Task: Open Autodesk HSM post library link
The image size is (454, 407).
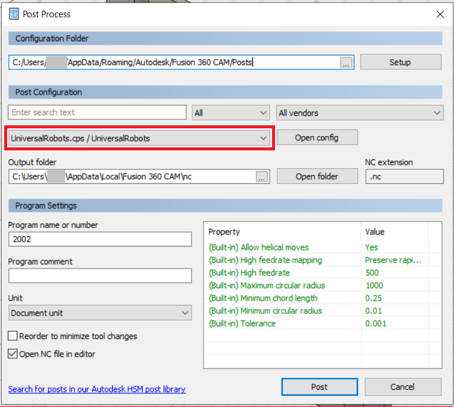Action: coord(97,389)
